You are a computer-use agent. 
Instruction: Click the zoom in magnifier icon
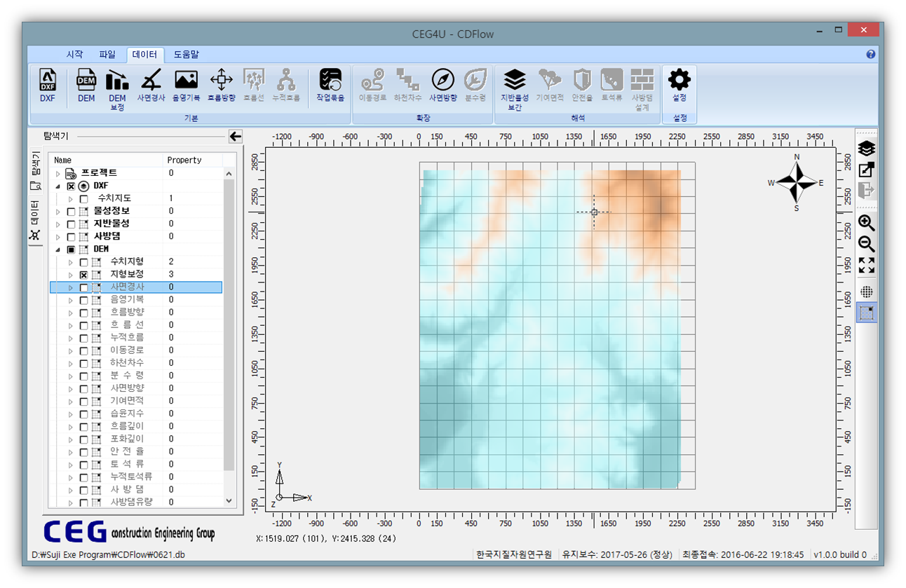[x=867, y=224]
